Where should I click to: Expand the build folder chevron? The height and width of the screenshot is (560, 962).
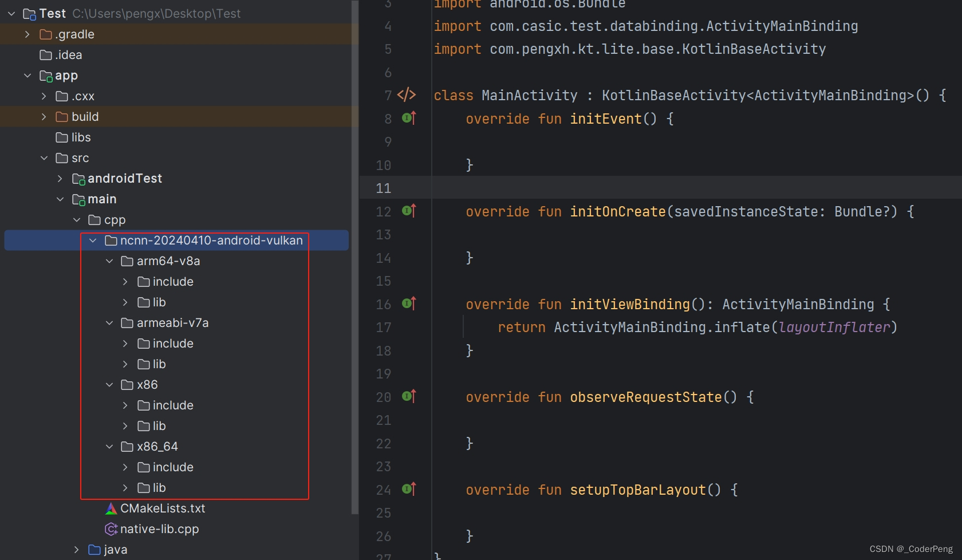[44, 117]
